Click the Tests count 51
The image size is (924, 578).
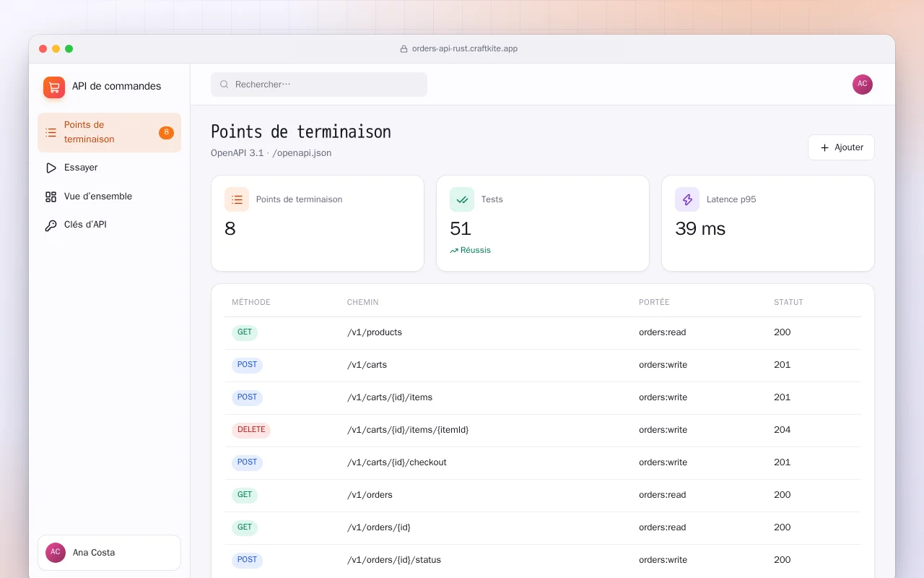click(461, 229)
